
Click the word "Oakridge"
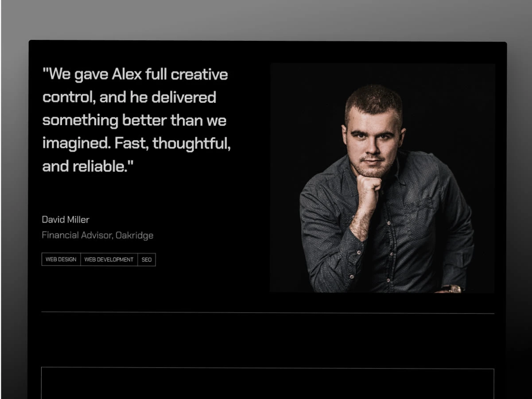click(x=134, y=235)
